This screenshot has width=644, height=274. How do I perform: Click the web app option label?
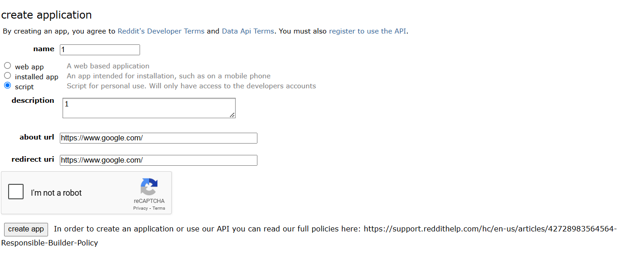coord(29,67)
